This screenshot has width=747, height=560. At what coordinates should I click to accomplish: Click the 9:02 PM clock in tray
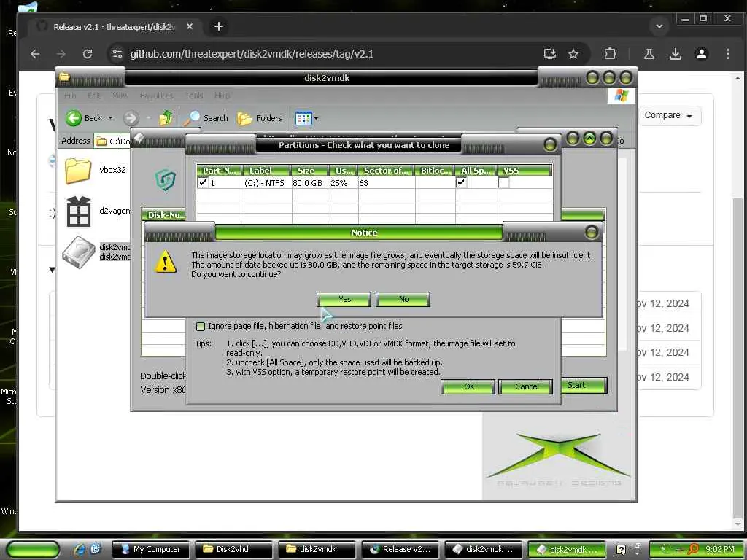tap(720, 549)
